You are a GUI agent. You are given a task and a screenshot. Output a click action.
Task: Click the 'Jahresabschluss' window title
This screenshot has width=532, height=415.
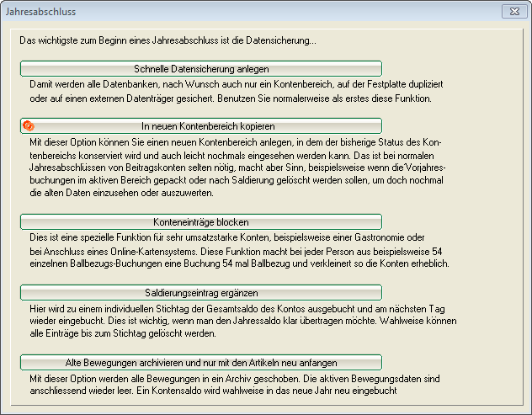click(x=40, y=12)
